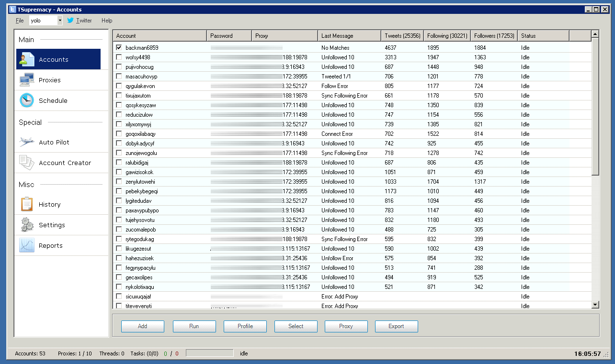Click 'Connect Error' message for goqoxilabaqy
The height and width of the screenshot is (364, 615).
(337, 134)
